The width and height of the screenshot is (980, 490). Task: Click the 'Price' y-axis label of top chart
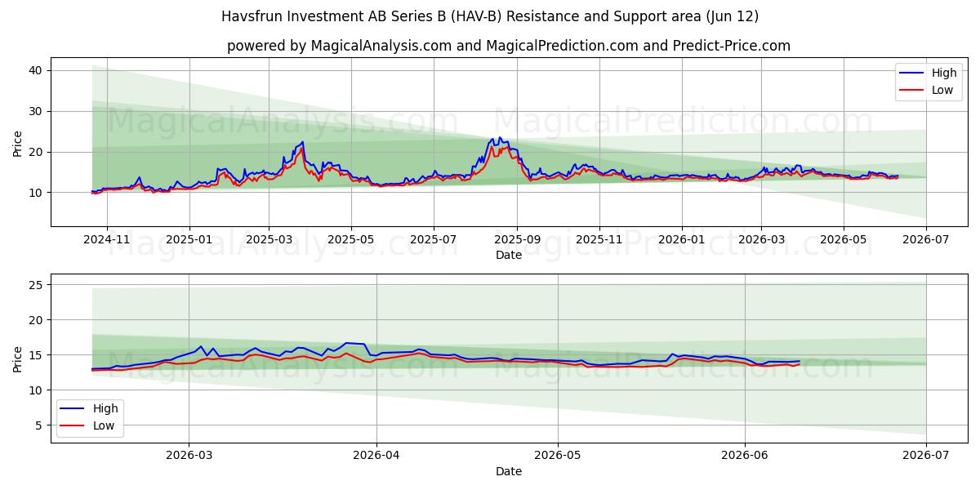click(18, 142)
